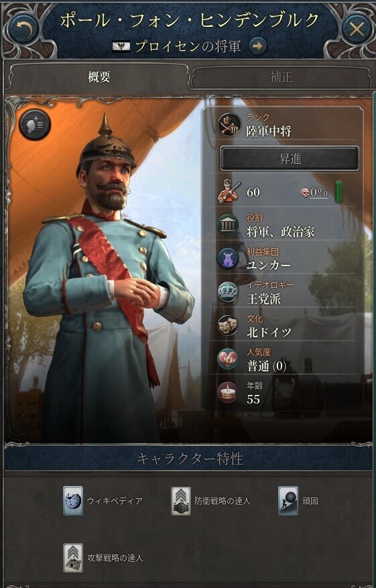
Task: Click the offensive strategist trait icon
Action: pyautogui.click(x=73, y=558)
